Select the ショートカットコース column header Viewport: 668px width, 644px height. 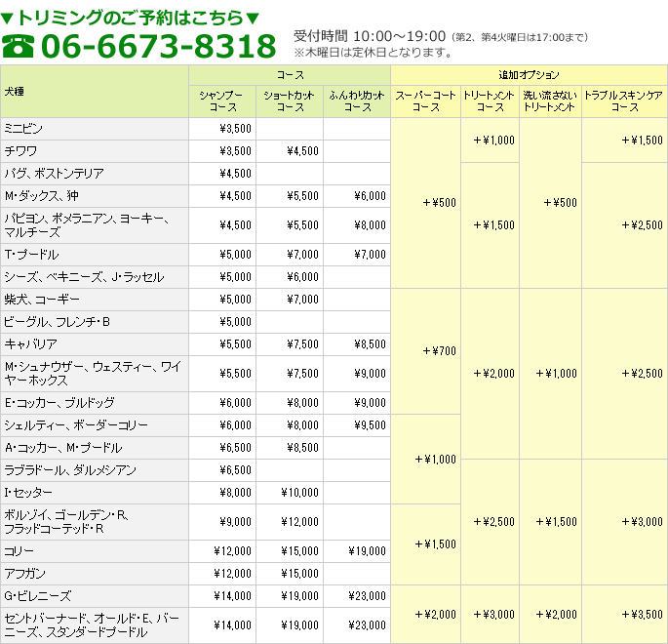pos(290,101)
